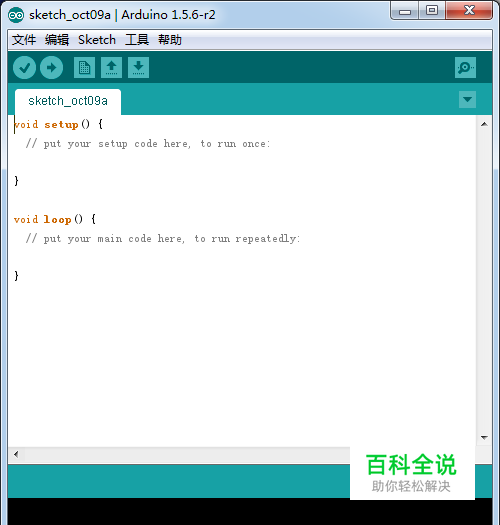Viewport: 500px width, 525px height.
Task: Open the 编辑 menu
Action: (x=57, y=40)
